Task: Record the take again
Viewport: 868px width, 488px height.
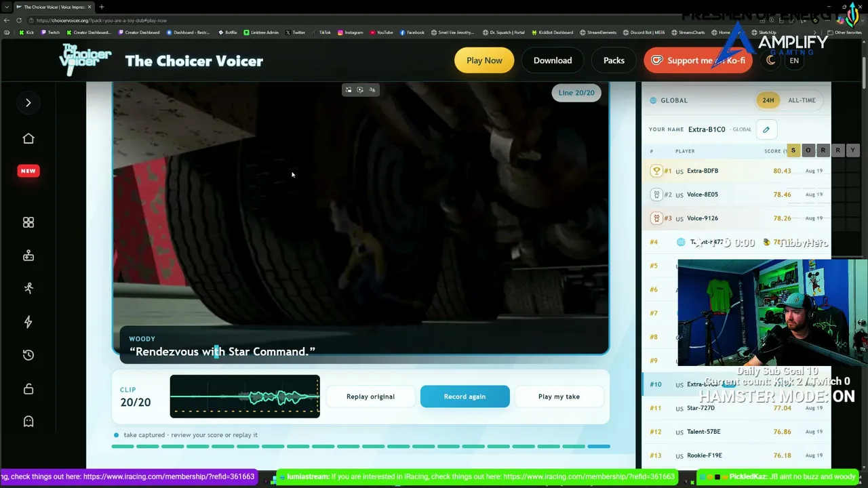Action: pyautogui.click(x=465, y=396)
